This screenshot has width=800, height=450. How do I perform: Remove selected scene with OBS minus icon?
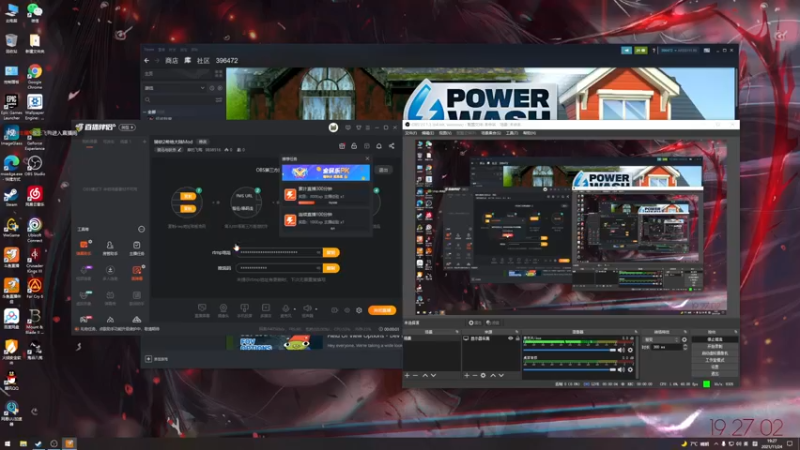415,376
